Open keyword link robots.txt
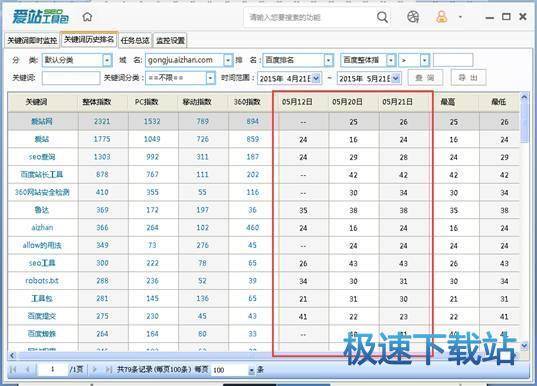The height and width of the screenshot is (386, 537). 42,281
